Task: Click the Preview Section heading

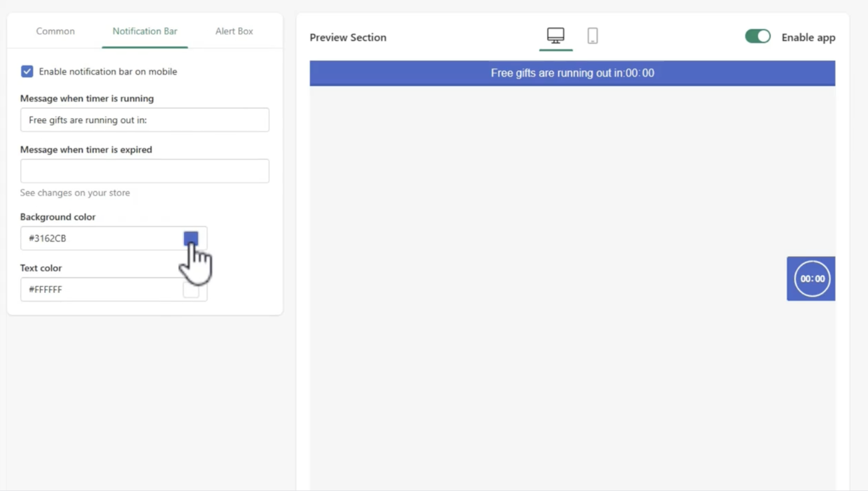Action: pos(348,37)
